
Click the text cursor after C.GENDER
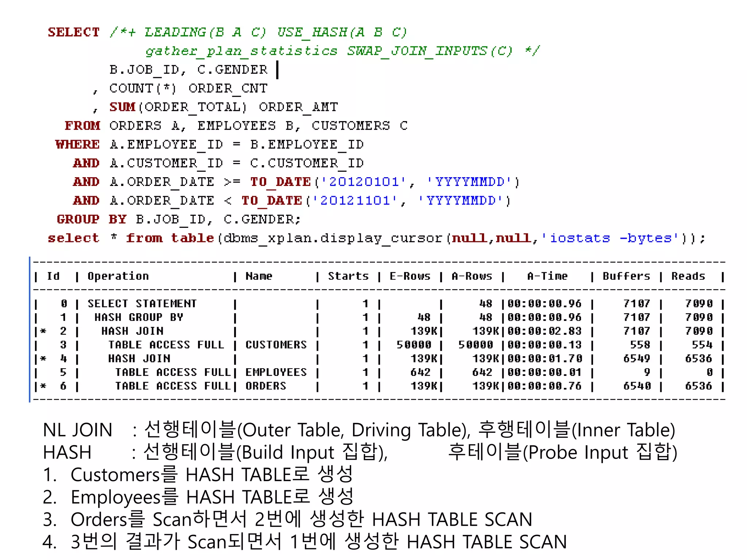pos(278,70)
